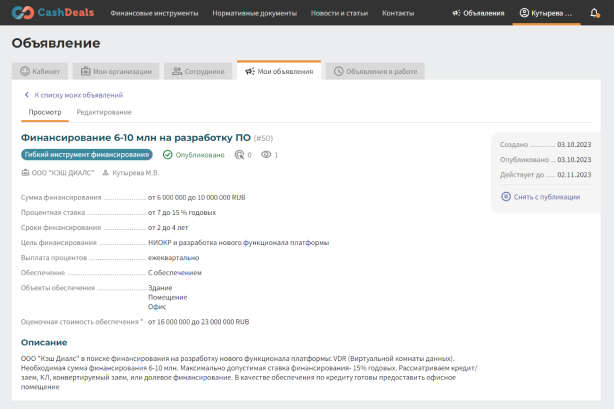Open the Контакты page
Screen dimensions: 614x409
(x=398, y=13)
